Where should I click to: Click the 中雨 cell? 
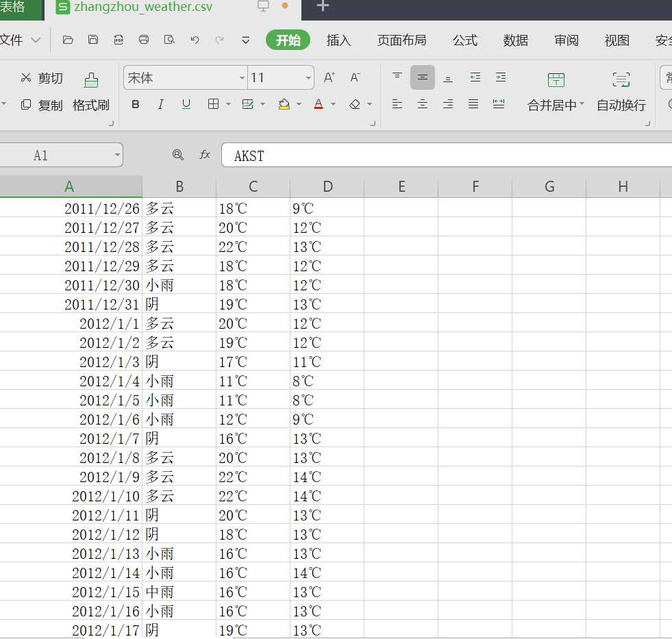pyautogui.click(x=179, y=592)
